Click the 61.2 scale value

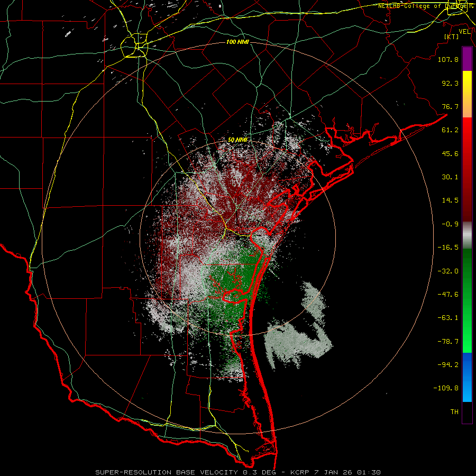pos(450,130)
